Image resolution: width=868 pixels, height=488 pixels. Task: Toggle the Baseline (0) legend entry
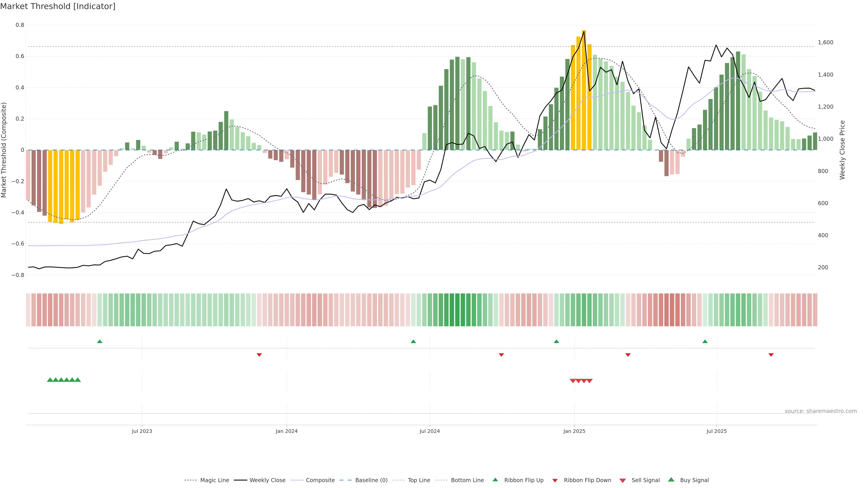pyautogui.click(x=371, y=480)
